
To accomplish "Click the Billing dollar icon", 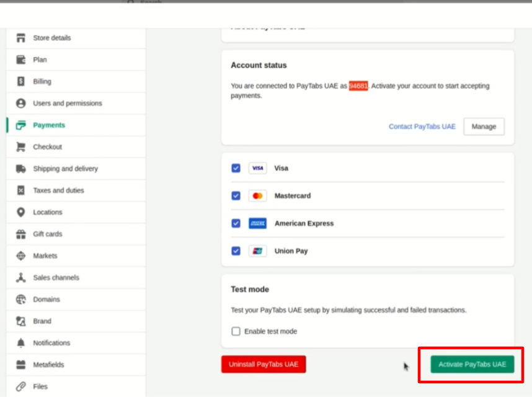I will pyautogui.click(x=20, y=81).
